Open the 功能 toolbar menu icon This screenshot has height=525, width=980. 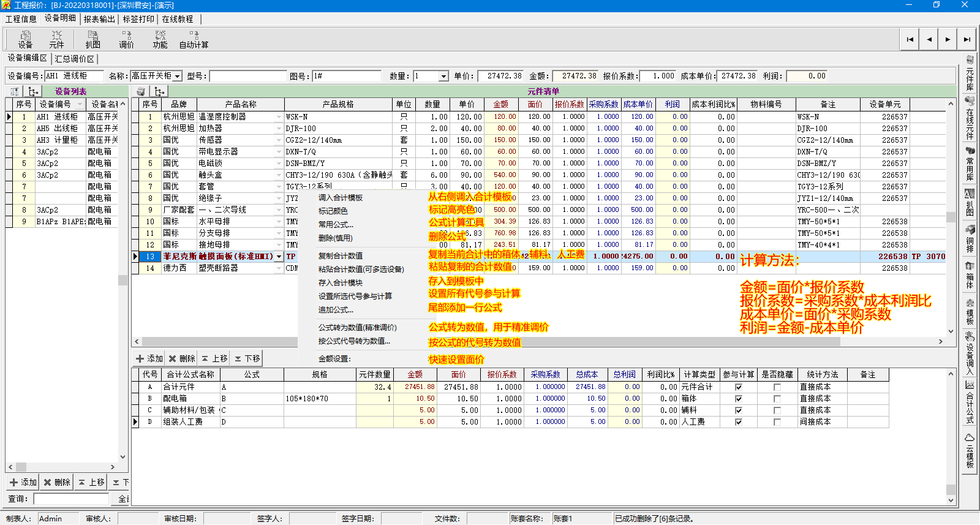point(160,39)
